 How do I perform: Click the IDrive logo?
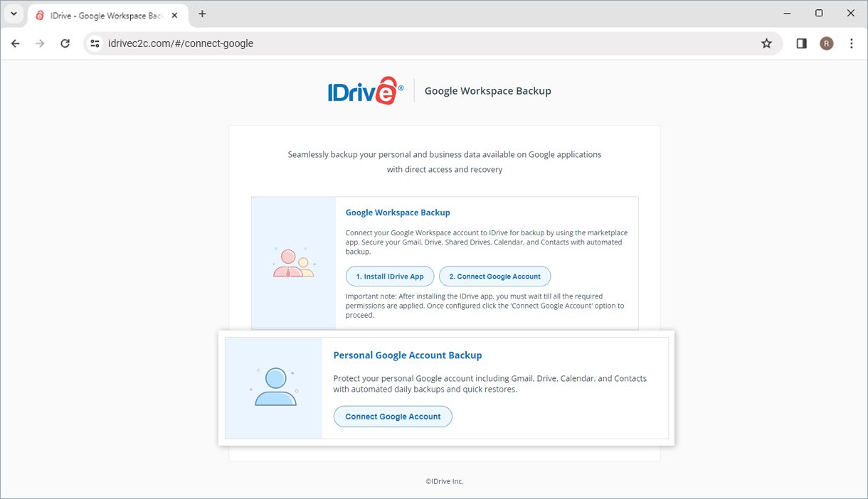(x=366, y=91)
